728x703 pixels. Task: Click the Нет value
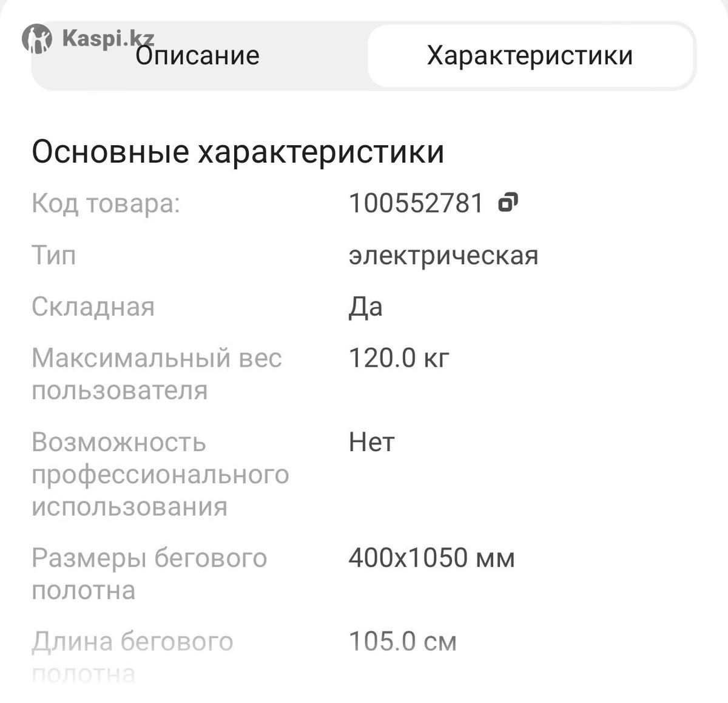pyautogui.click(x=371, y=442)
